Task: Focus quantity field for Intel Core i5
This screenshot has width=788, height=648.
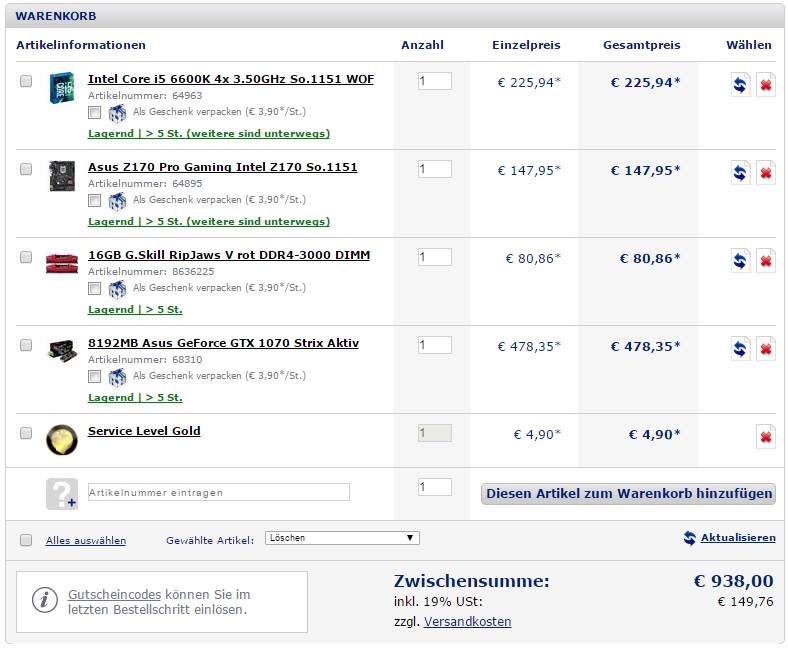Action: click(x=435, y=81)
